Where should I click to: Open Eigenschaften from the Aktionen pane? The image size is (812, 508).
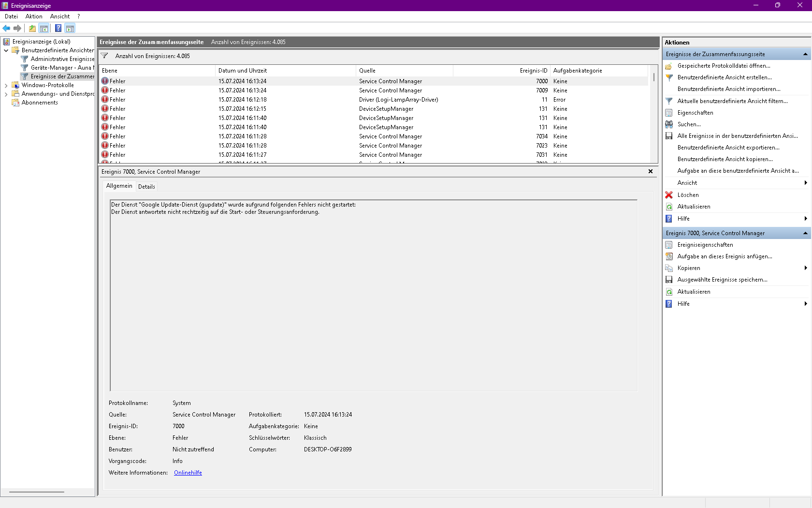695,113
